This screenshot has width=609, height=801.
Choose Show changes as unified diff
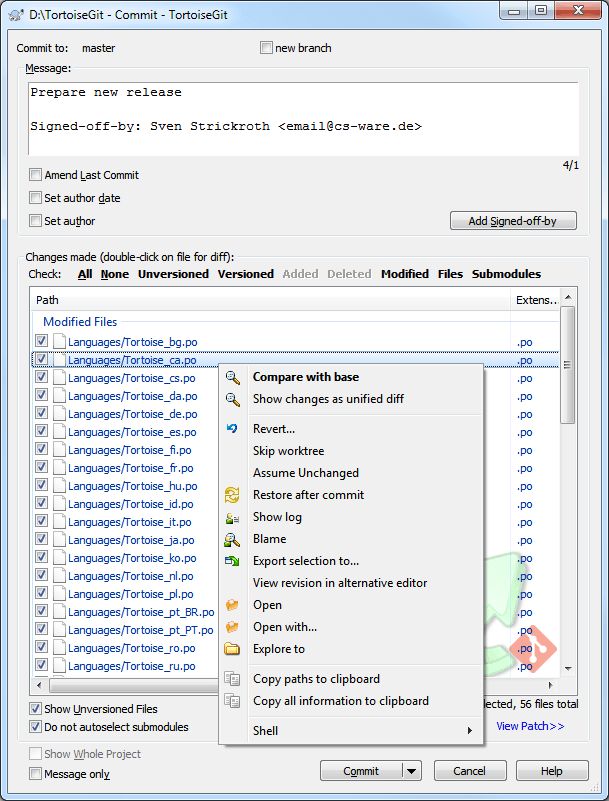328,399
